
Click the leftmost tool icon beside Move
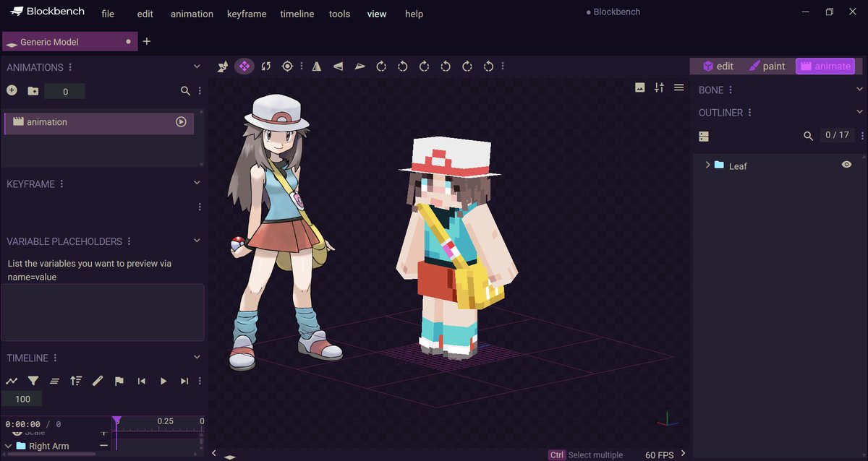point(223,66)
